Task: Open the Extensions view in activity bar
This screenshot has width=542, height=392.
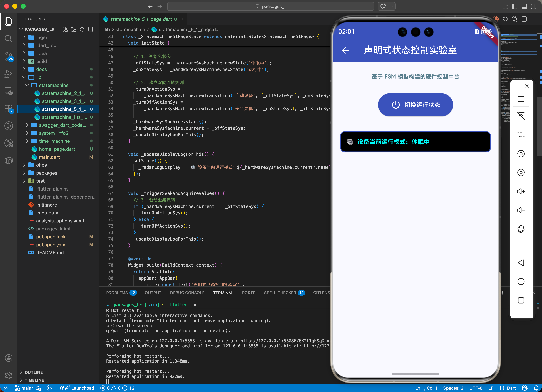Action: tap(9, 109)
